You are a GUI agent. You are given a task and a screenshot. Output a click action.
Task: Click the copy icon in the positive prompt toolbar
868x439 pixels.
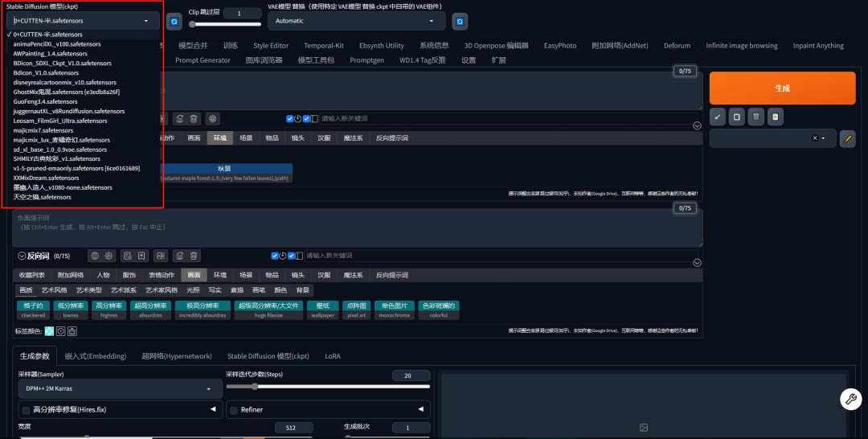coord(179,118)
